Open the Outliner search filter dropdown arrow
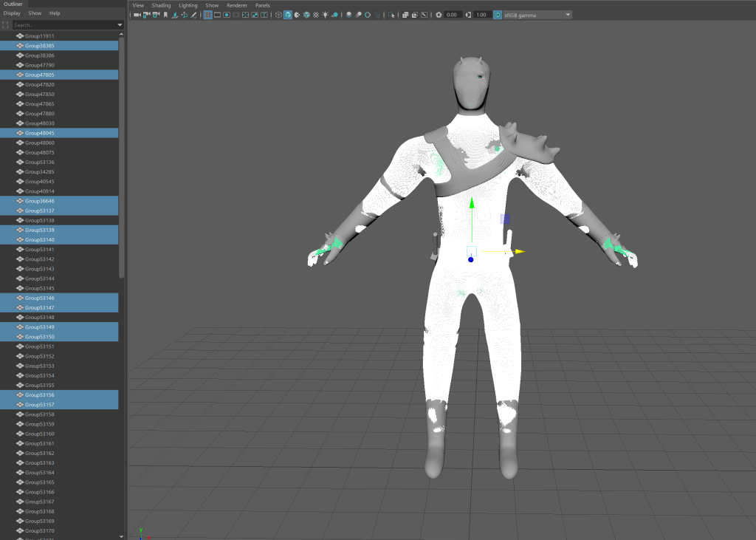756x540 pixels. click(x=120, y=25)
